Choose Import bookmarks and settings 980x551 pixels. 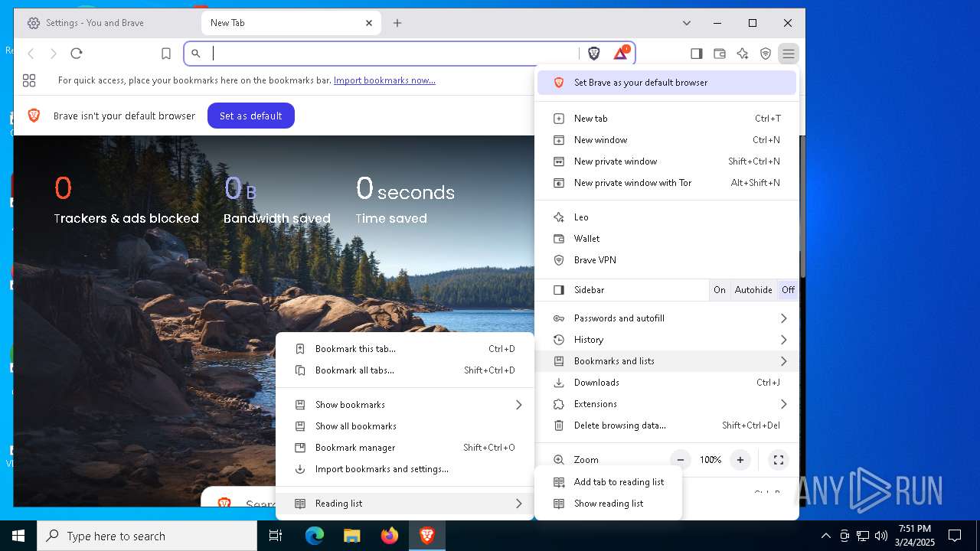(405, 469)
